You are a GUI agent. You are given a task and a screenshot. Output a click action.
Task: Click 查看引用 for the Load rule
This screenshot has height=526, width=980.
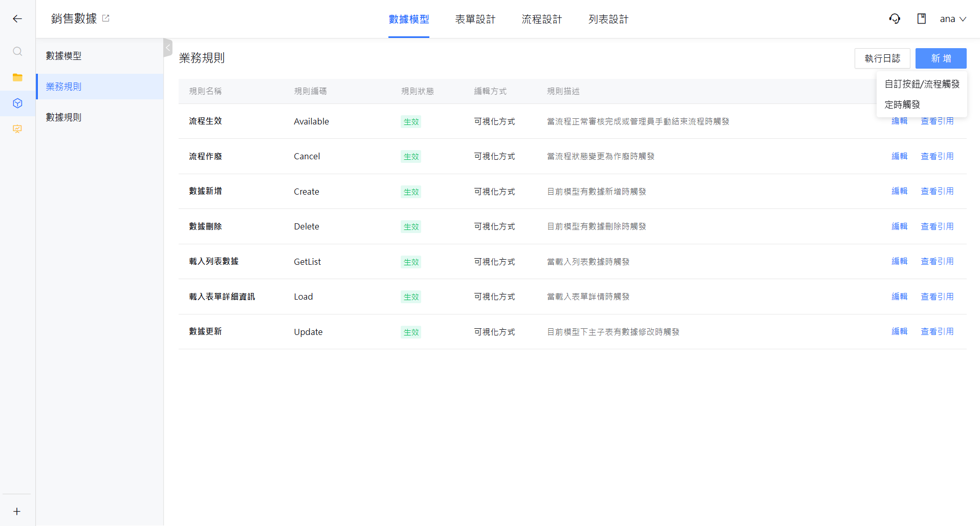coord(938,297)
